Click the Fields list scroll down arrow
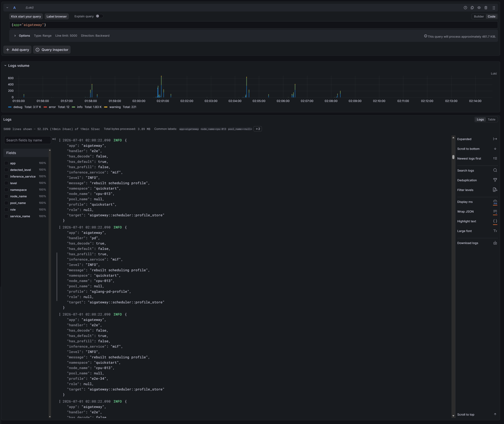The width and height of the screenshot is (504, 424). pos(50,417)
